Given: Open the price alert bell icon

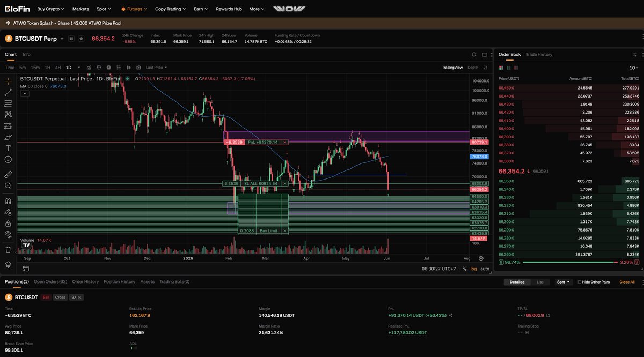Looking at the screenshot, I should [x=474, y=54].
